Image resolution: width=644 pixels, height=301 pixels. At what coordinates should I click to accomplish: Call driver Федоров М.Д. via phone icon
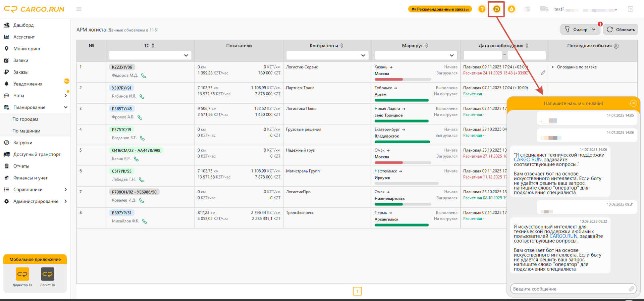[144, 76]
